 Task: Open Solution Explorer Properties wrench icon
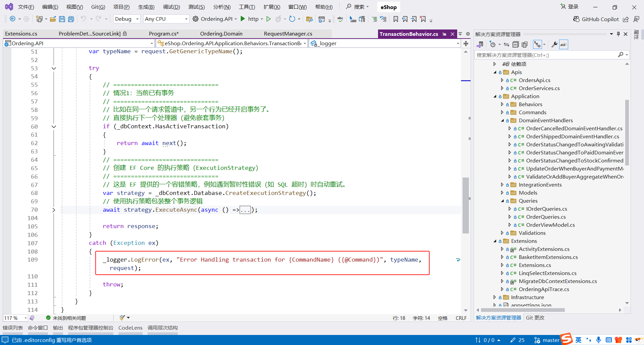[x=554, y=44]
